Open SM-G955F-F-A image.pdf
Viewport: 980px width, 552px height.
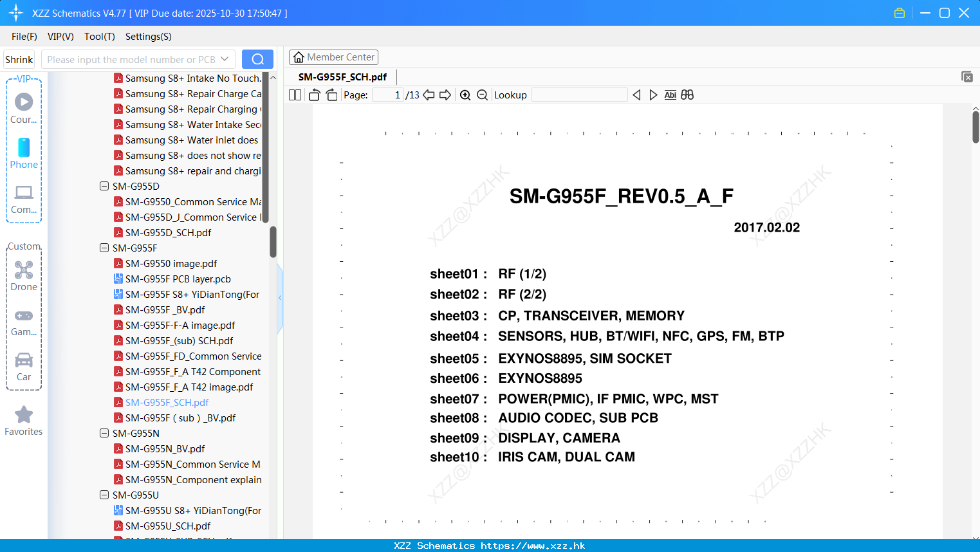pyautogui.click(x=180, y=325)
